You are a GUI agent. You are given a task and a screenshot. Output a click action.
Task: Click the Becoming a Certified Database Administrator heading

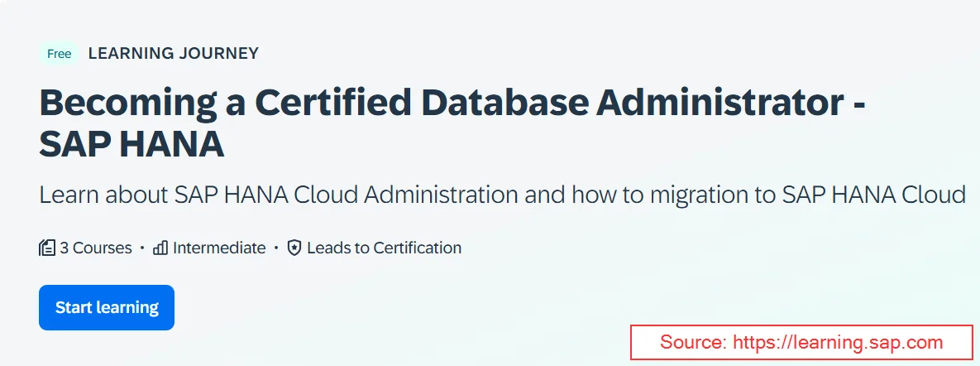(452, 124)
